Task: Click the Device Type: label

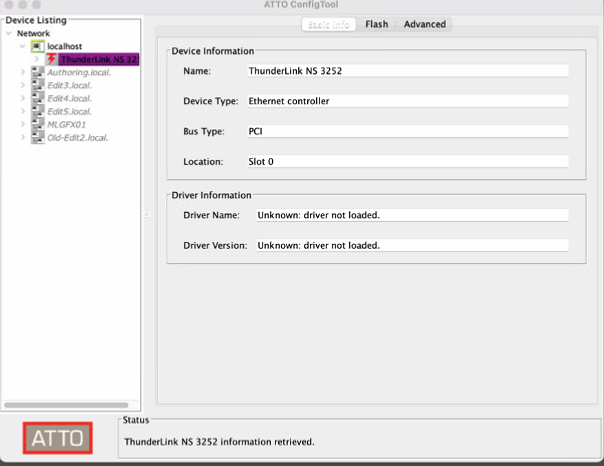Action: point(211,101)
